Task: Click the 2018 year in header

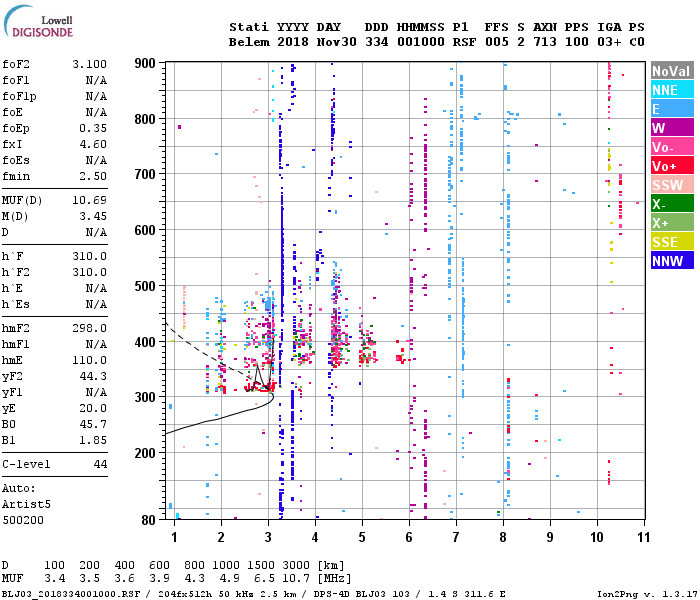Action: (x=292, y=42)
